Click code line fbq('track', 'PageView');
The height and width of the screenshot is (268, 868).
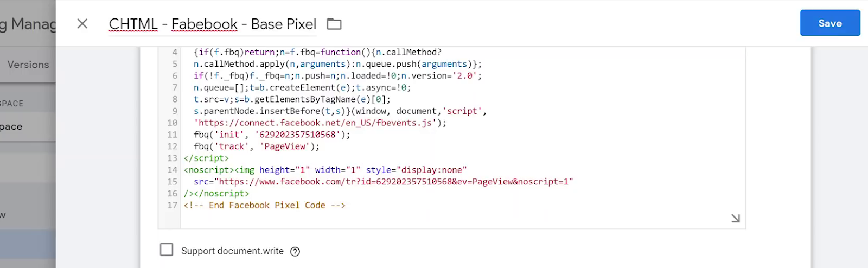coord(257,146)
